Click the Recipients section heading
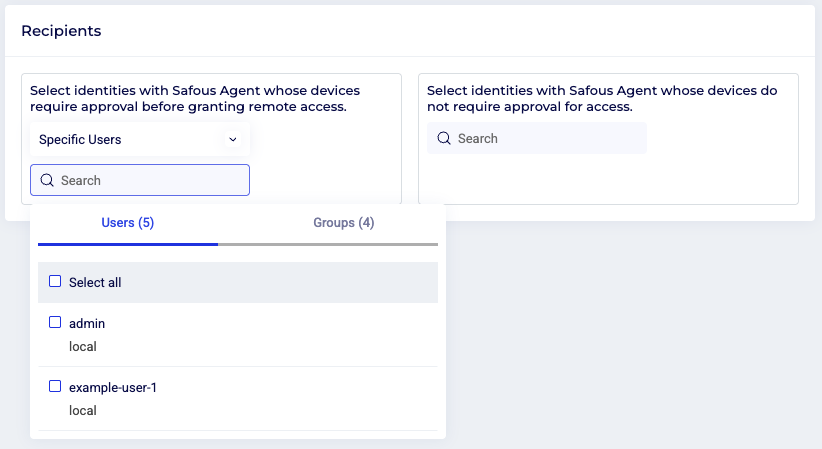 pyautogui.click(x=61, y=31)
